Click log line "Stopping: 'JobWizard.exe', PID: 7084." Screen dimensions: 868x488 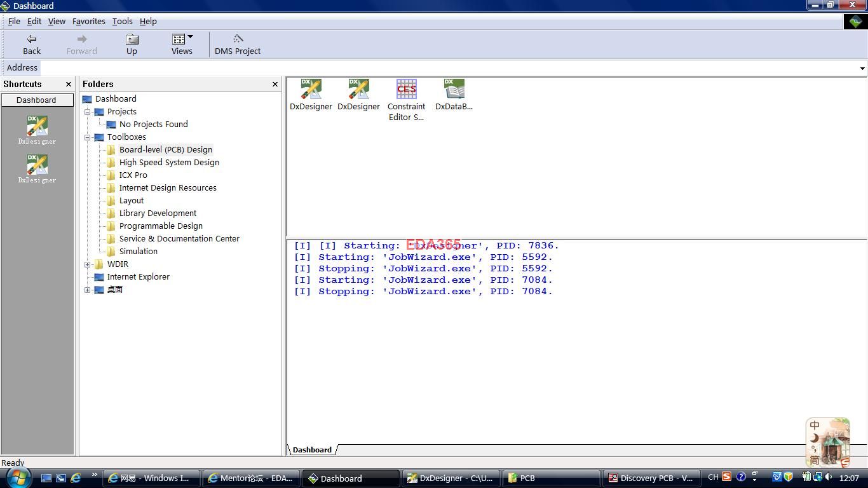click(423, 292)
